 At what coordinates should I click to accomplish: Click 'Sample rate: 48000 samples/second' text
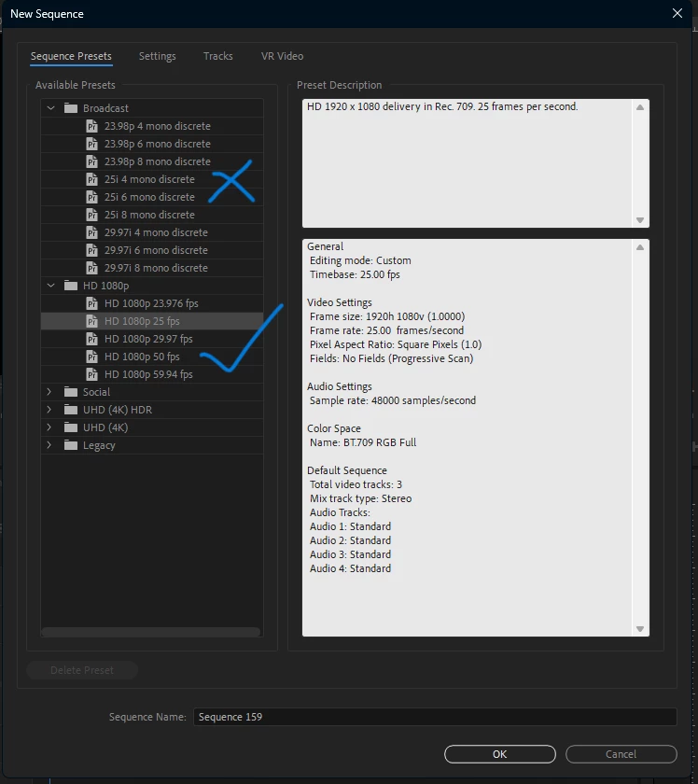(393, 400)
